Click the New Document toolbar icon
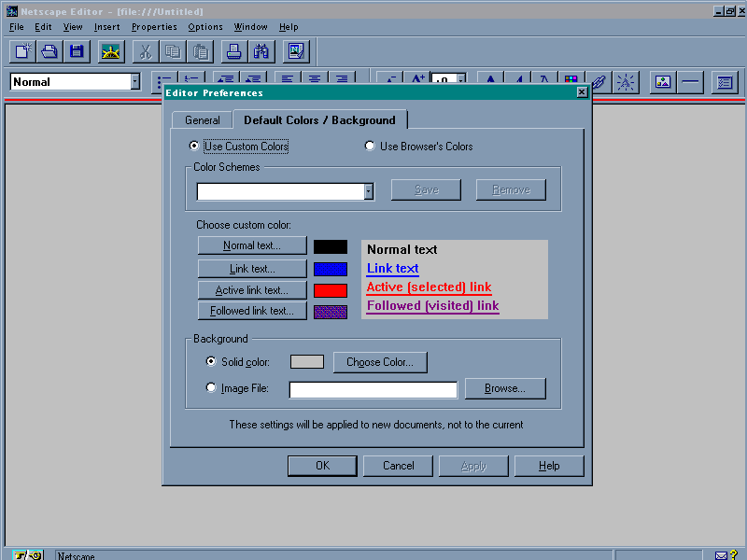 [22, 51]
